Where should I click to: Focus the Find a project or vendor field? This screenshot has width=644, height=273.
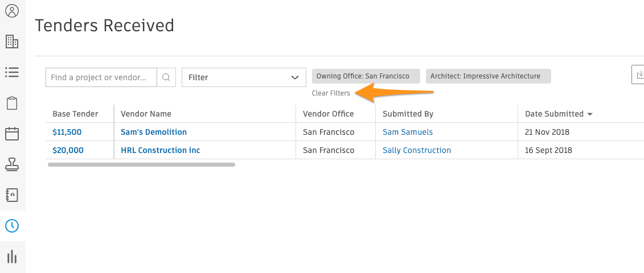tap(101, 77)
